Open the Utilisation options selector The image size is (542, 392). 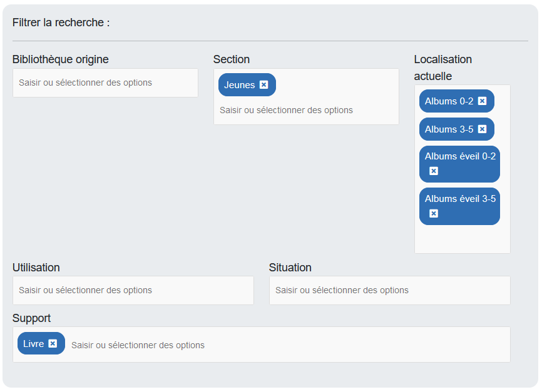click(133, 290)
